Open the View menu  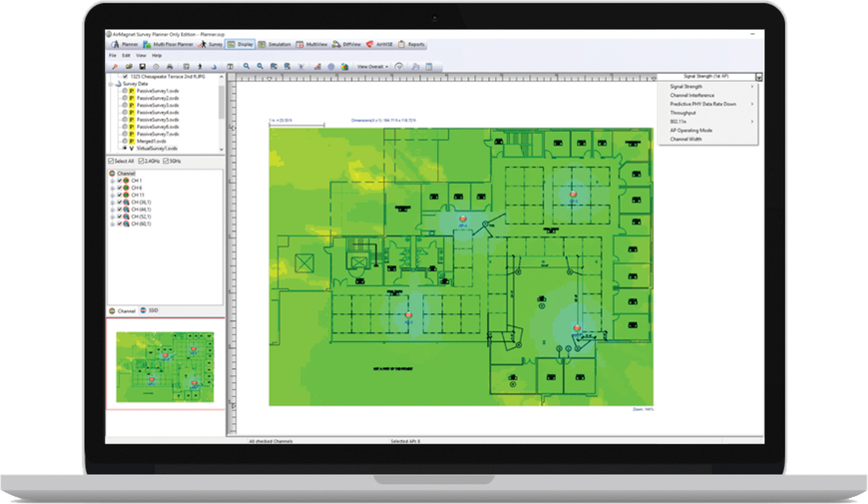click(141, 55)
